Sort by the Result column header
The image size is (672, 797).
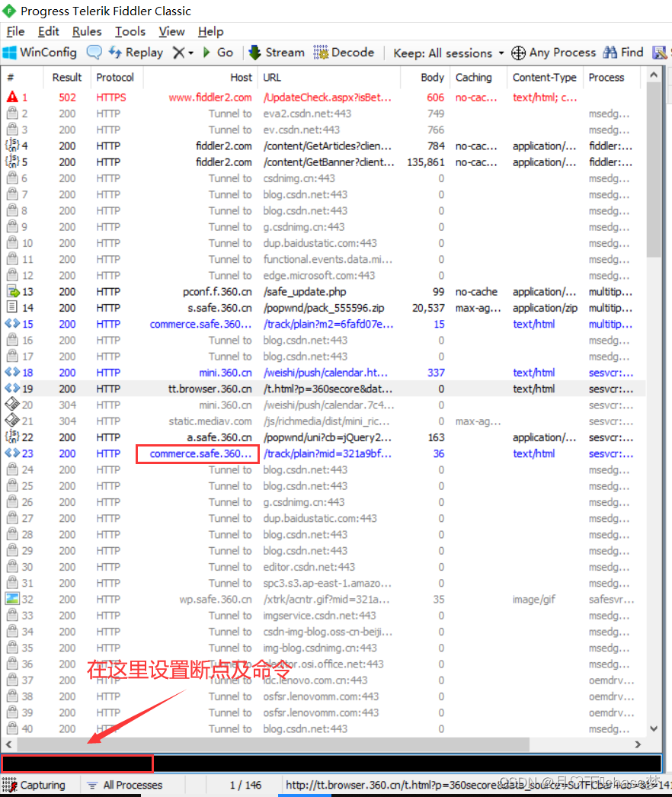66,77
